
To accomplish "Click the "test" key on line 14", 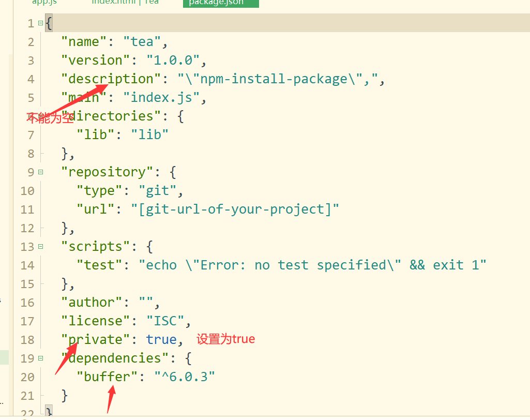I will tap(99, 265).
